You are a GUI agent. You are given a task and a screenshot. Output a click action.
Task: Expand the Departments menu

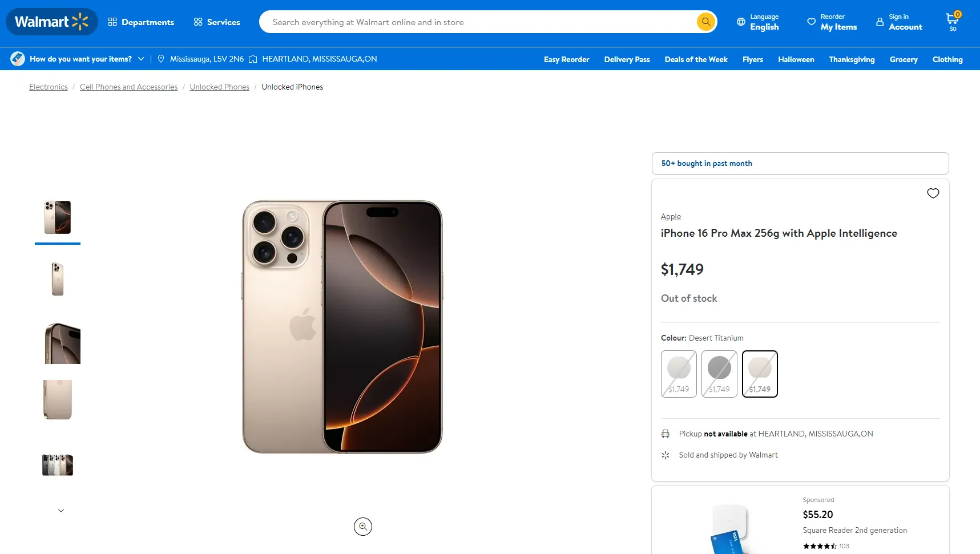141,22
